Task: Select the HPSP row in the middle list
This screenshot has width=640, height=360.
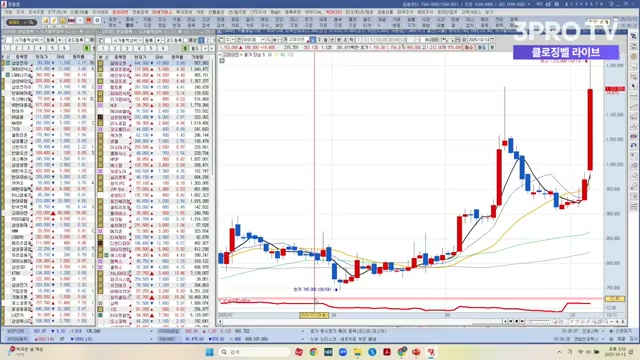Action: tap(154, 159)
